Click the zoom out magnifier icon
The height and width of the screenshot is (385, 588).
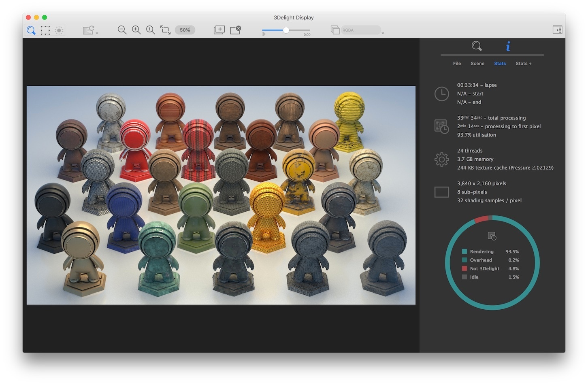[x=122, y=30]
